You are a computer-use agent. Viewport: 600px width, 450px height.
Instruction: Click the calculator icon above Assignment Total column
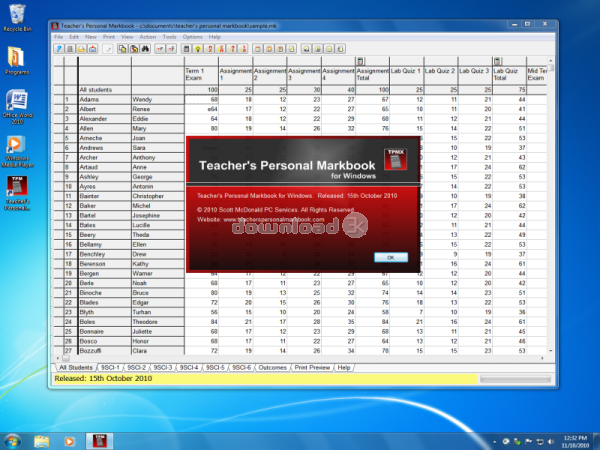(360, 61)
